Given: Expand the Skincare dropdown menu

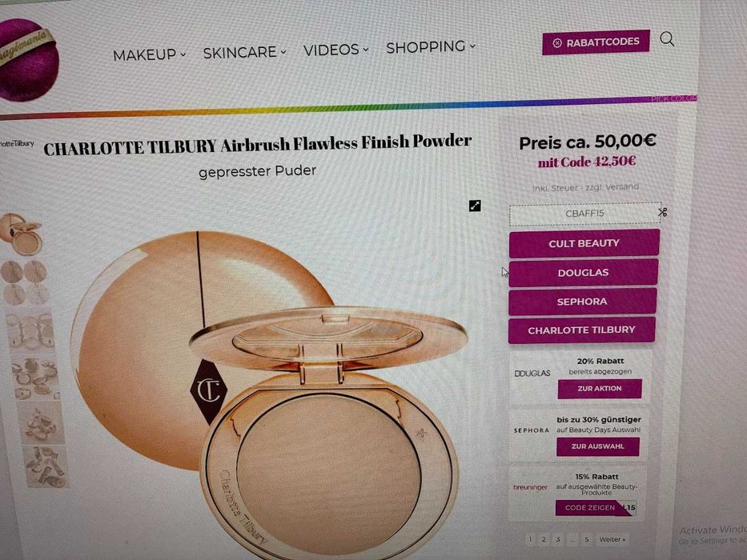Looking at the screenshot, I should coord(244,51).
